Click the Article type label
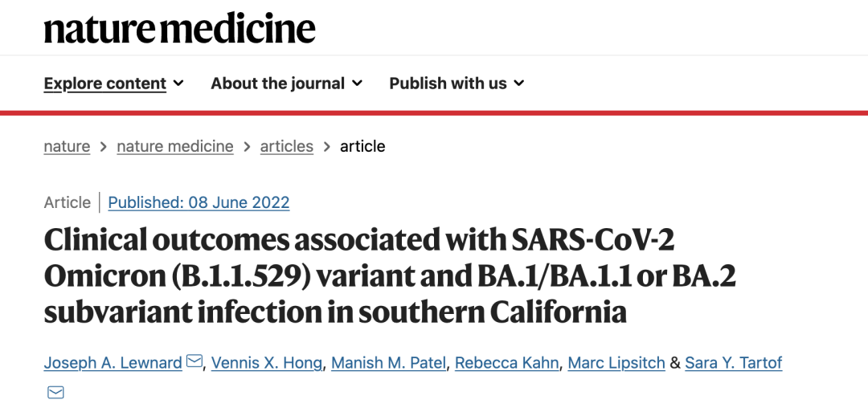Viewport: 868px width, 420px height. (x=68, y=202)
